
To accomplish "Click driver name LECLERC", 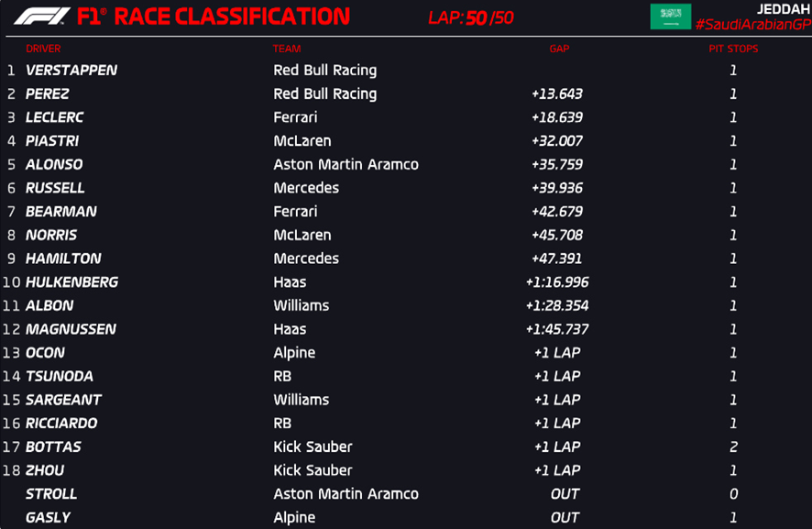I will click(54, 117).
